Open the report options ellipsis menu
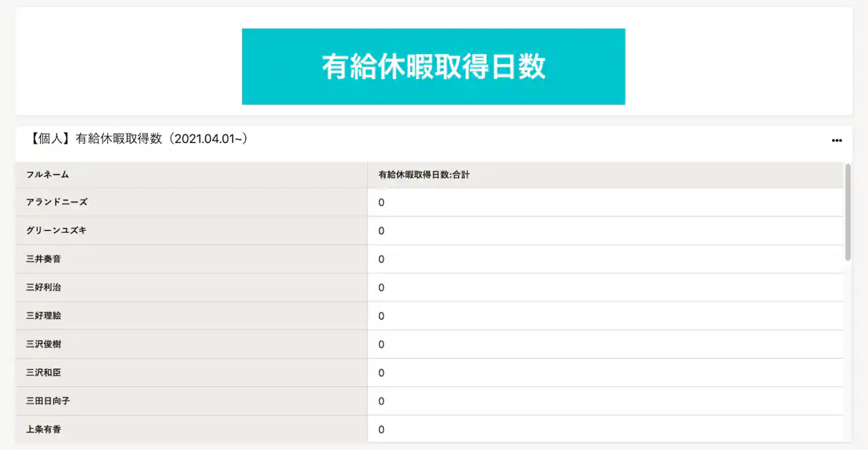The image size is (868, 450). pos(836,140)
